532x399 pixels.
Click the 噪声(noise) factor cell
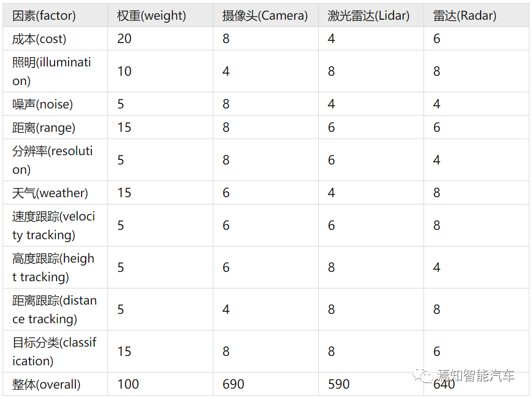[43, 104]
